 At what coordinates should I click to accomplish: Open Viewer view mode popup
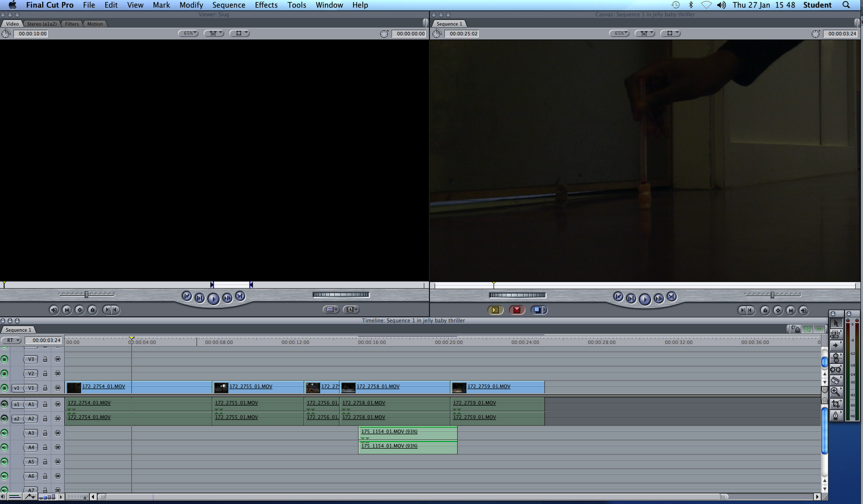[239, 33]
